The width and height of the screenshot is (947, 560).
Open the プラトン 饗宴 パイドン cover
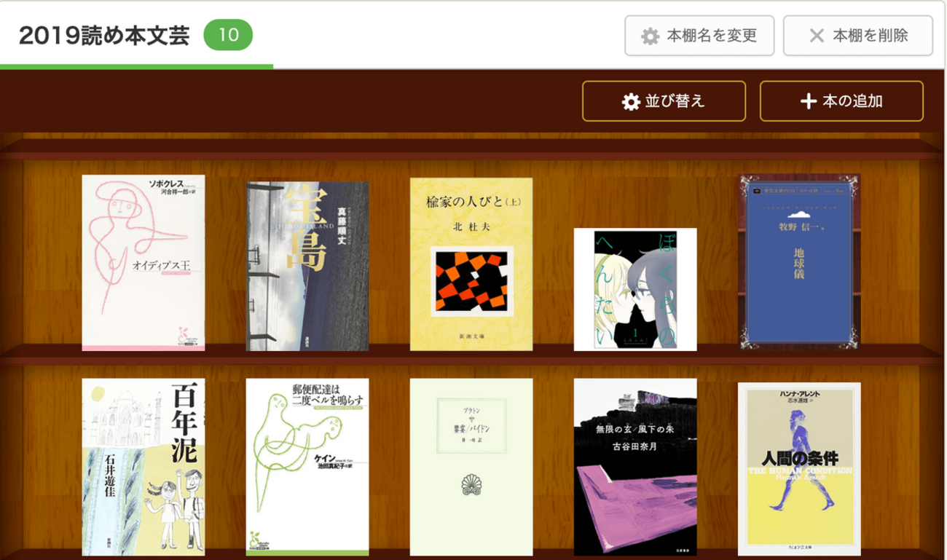point(471,467)
